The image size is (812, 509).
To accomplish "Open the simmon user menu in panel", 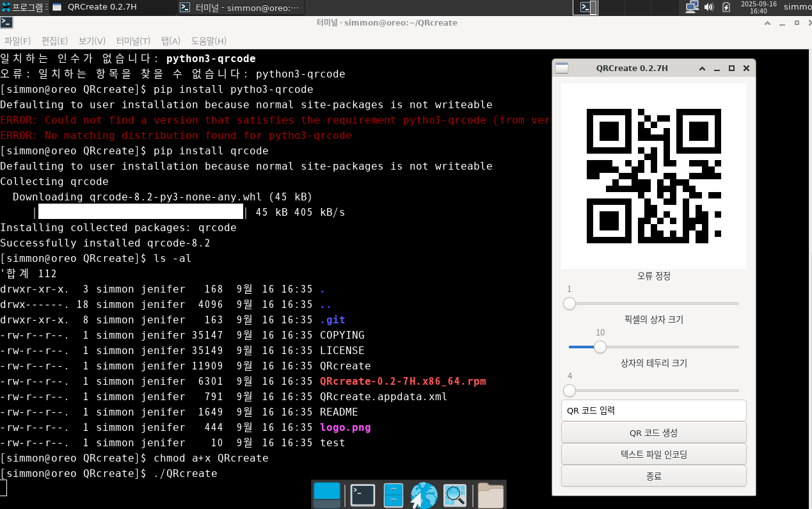I will click(x=797, y=7).
